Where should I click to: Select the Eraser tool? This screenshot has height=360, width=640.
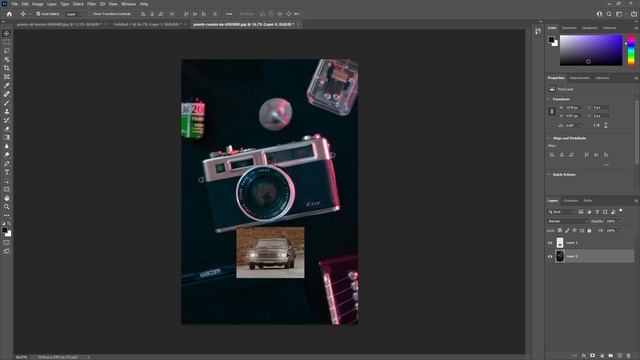(7, 129)
